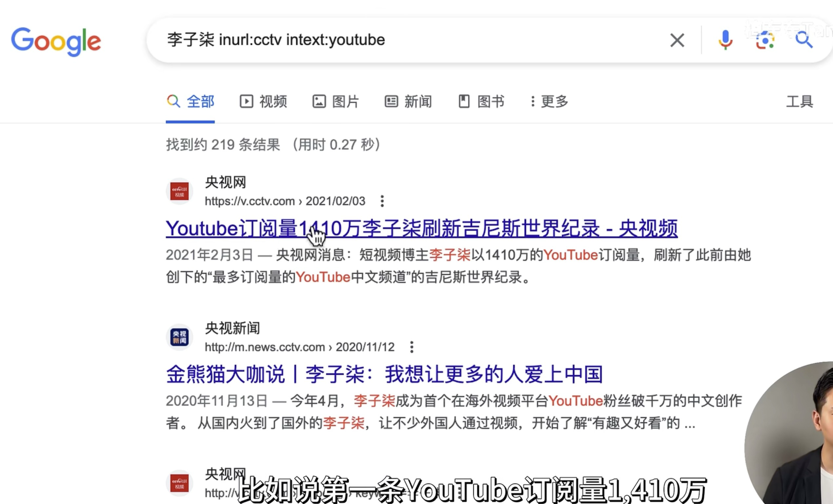Switch to the 图书 tab
833x504 pixels.
tap(481, 102)
